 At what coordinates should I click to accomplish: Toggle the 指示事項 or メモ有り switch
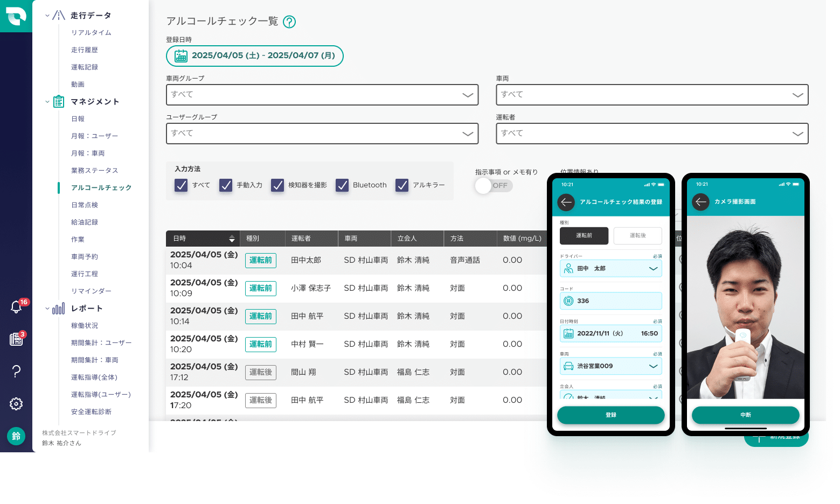point(493,186)
